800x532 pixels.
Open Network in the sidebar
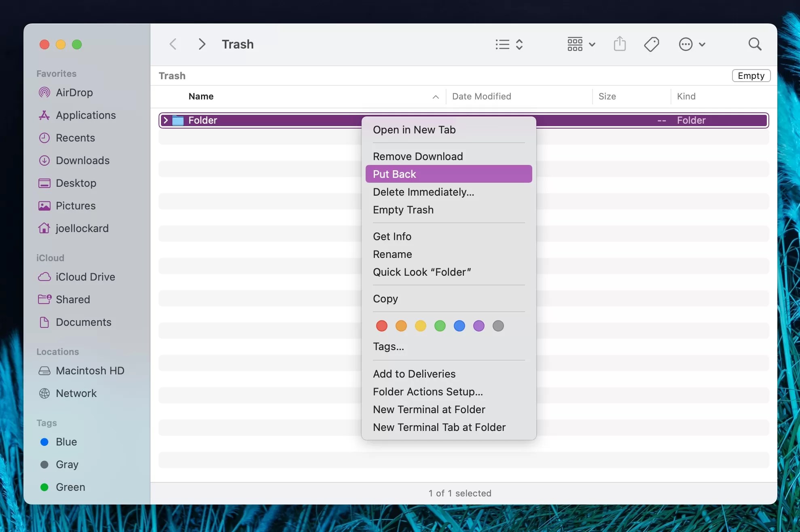(x=76, y=393)
